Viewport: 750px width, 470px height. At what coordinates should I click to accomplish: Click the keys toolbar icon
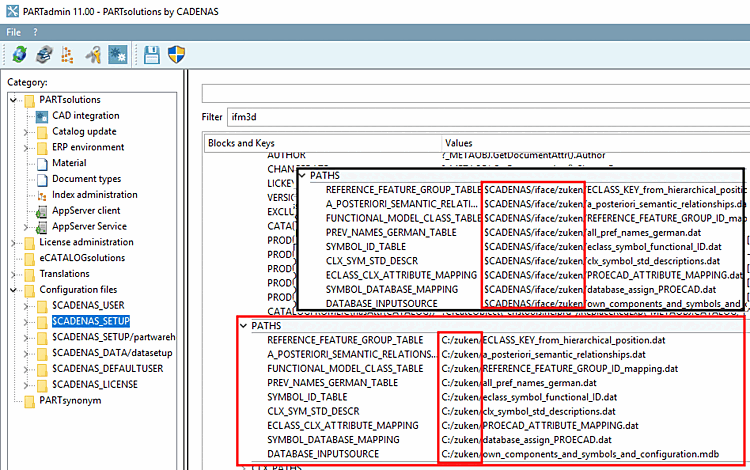(93, 55)
